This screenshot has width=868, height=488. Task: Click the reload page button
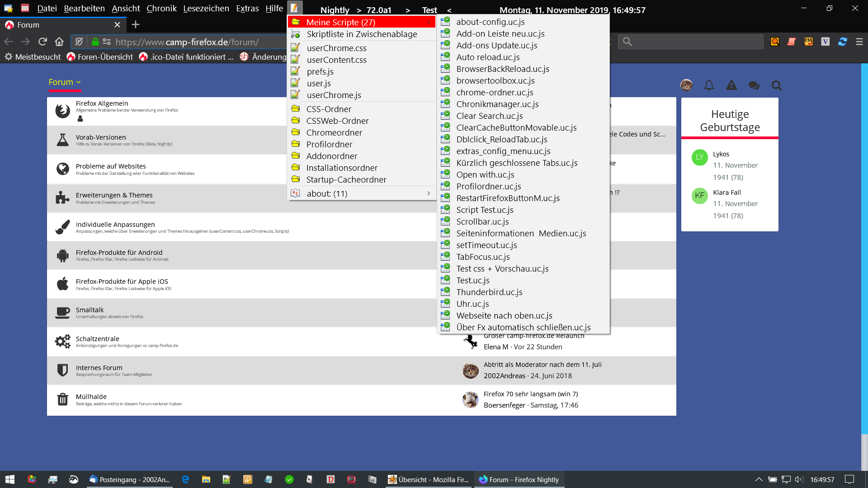click(42, 42)
